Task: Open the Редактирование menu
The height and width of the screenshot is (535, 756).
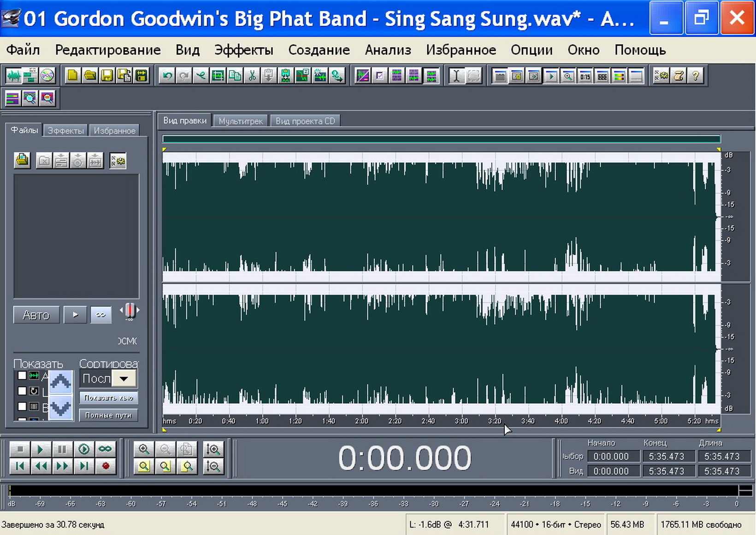Action: click(x=108, y=50)
